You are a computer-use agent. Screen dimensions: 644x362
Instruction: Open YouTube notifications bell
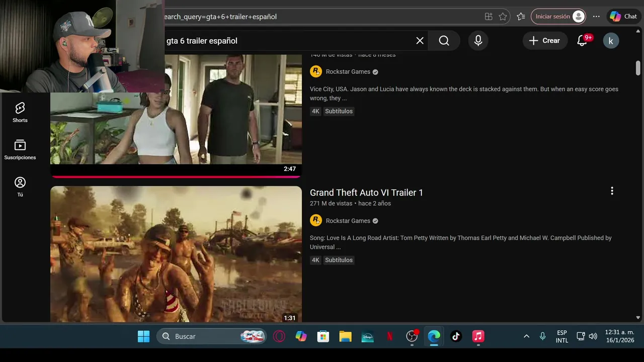pyautogui.click(x=582, y=41)
